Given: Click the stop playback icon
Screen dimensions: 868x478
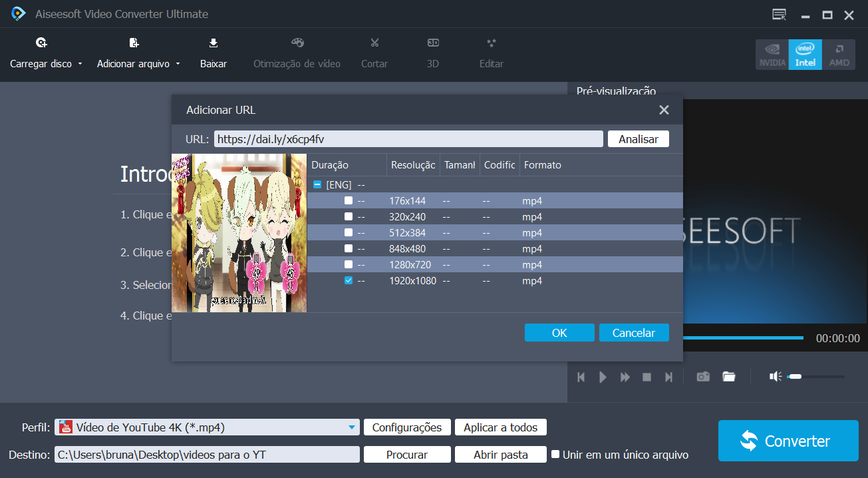Looking at the screenshot, I should (x=647, y=377).
